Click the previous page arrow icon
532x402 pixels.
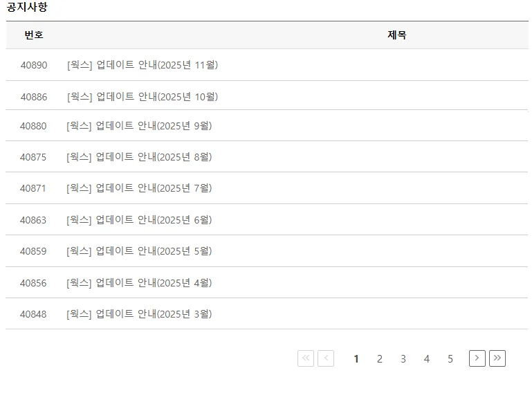coord(326,358)
